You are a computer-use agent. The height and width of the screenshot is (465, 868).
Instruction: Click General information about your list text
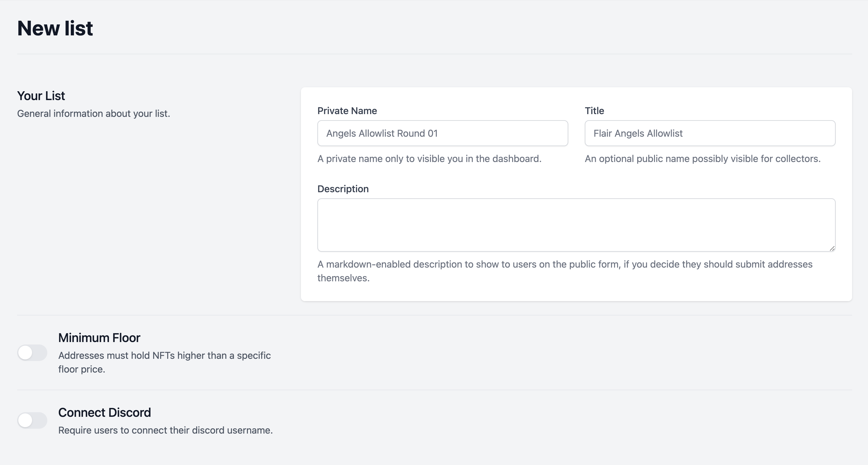coord(94,114)
